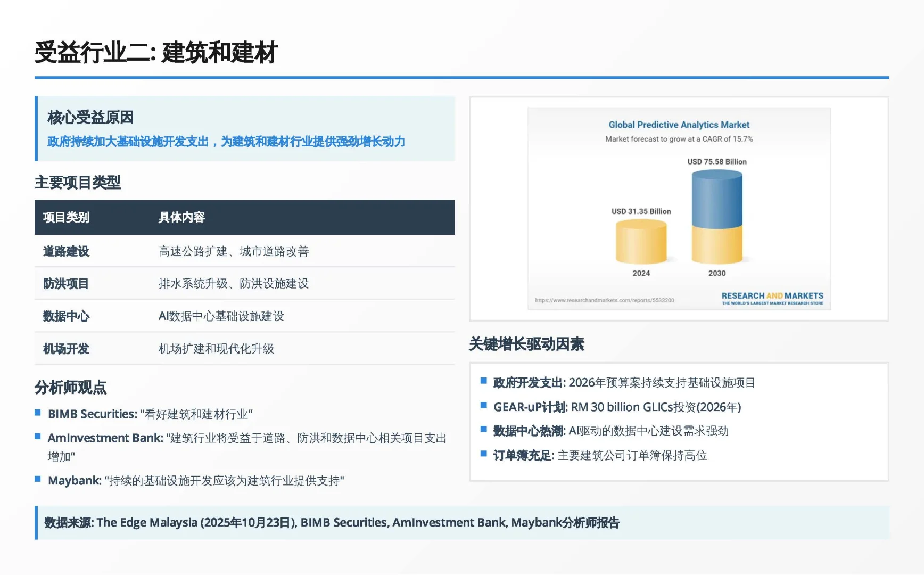Click the Research and Markets logo
Screen dimensions: 924x575
[x=772, y=299]
